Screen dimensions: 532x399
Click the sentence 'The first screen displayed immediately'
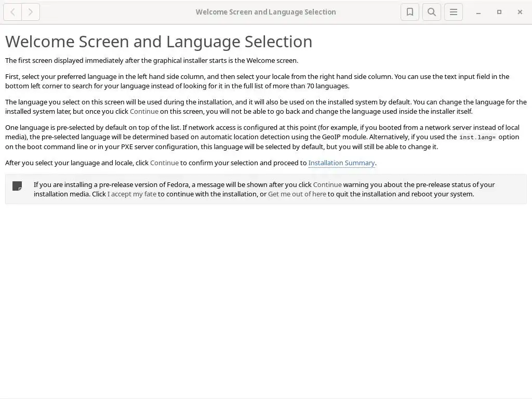tap(64, 60)
